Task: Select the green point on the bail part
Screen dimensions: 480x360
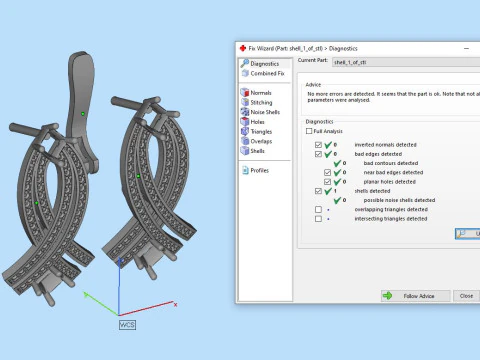Action: click(83, 114)
